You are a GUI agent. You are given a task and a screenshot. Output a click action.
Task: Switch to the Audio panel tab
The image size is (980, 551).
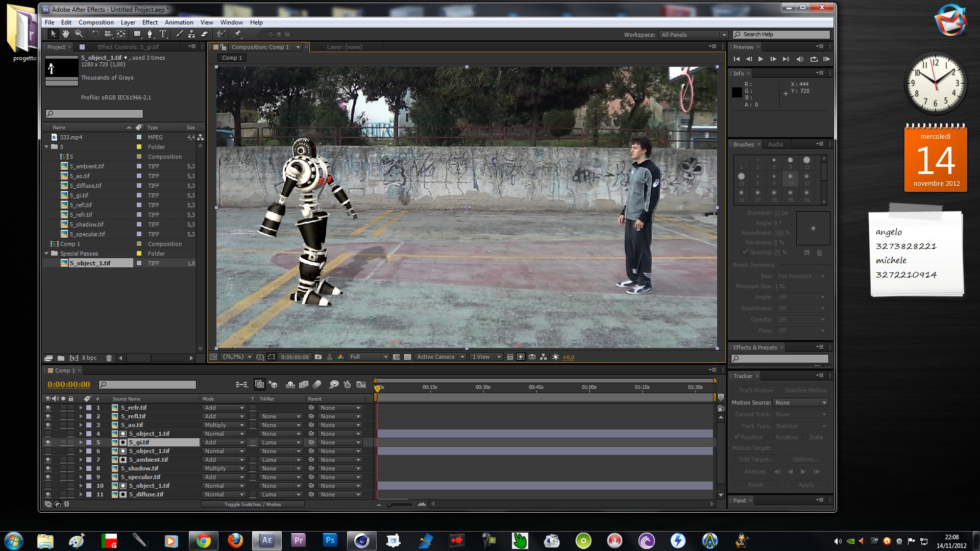775,144
